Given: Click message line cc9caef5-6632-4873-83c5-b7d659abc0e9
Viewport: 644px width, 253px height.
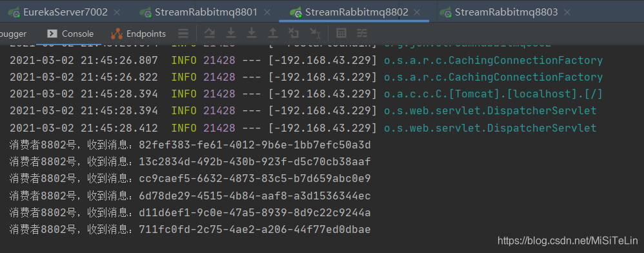Looking at the screenshot, I should pos(190,179).
